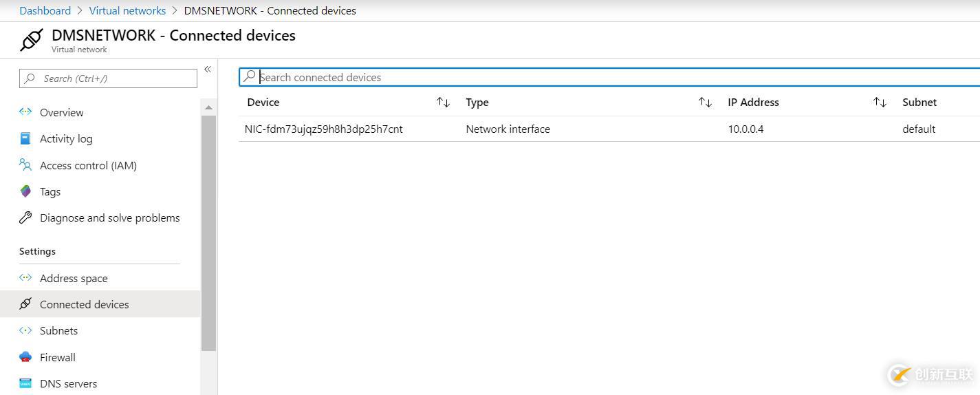The width and height of the screenshot is (980, 395).
Task: Click the sidebar Search (Ctrl+/) box
Action: 109,78
